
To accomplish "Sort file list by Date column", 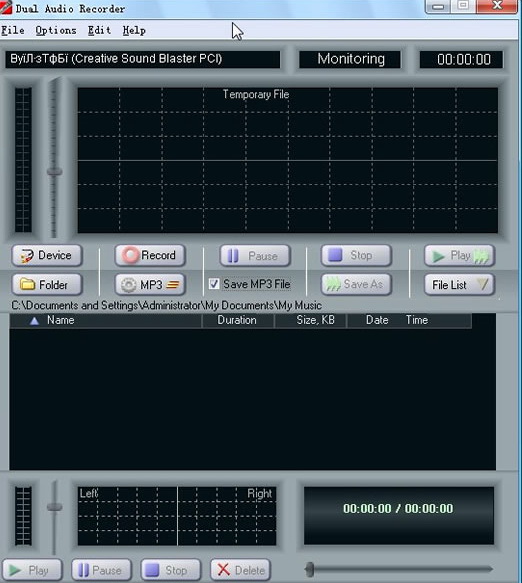I will pos(377,321).
